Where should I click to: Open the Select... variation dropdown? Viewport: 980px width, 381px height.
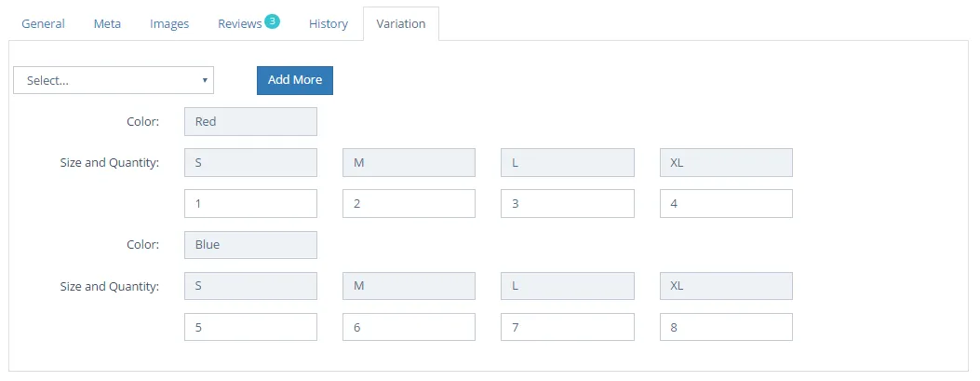[x=114, y=80]
